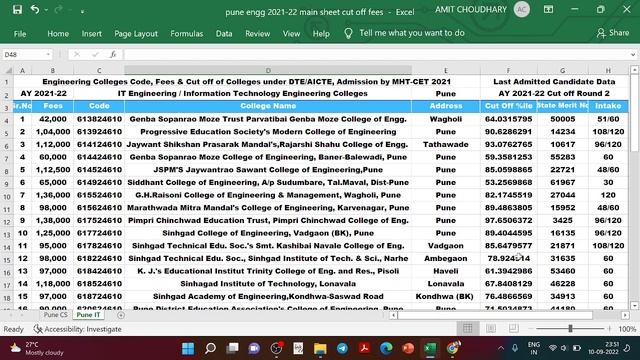640x360 pixels.
Task: Open the Name Box dropdown arrow
Action: pos(48,54)
